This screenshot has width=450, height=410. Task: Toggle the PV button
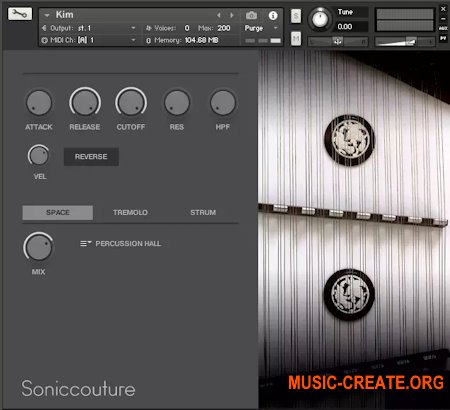[443, 38]
